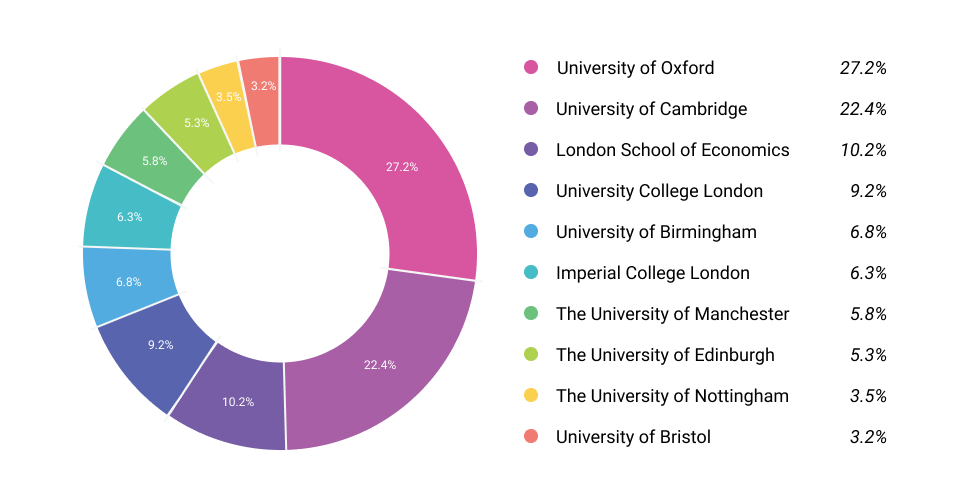Click the University of Bristol legend label

633,437
